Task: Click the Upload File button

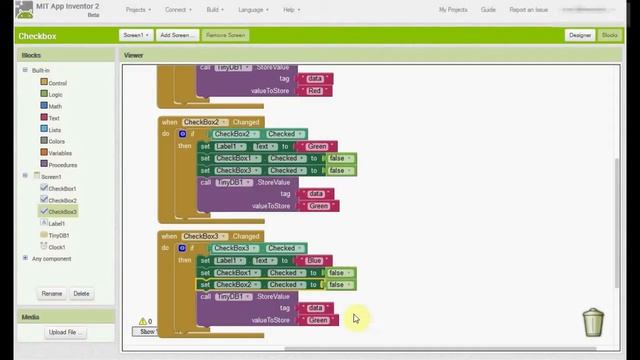Action: [65, 332]
